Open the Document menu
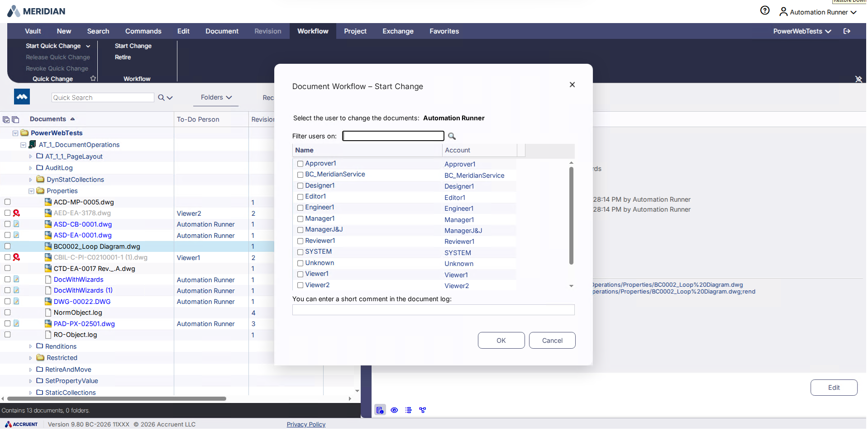 click(x=222, y=31)
